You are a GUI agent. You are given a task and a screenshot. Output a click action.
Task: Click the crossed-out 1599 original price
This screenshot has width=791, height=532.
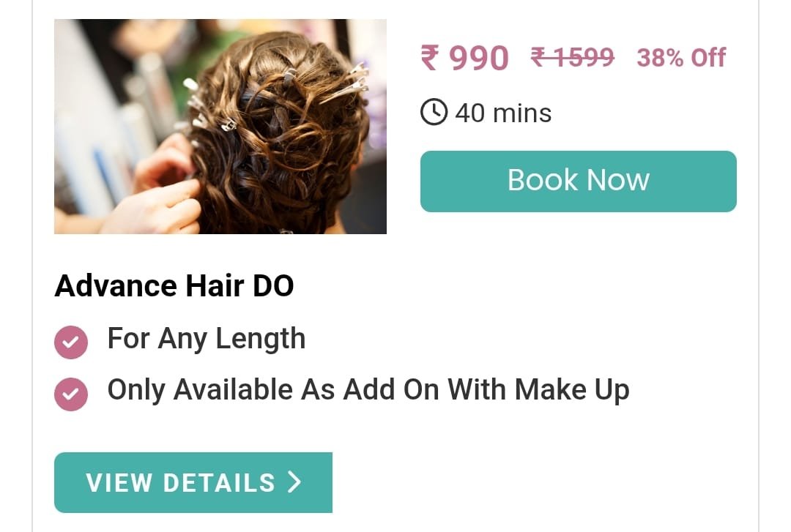(573, 57)
